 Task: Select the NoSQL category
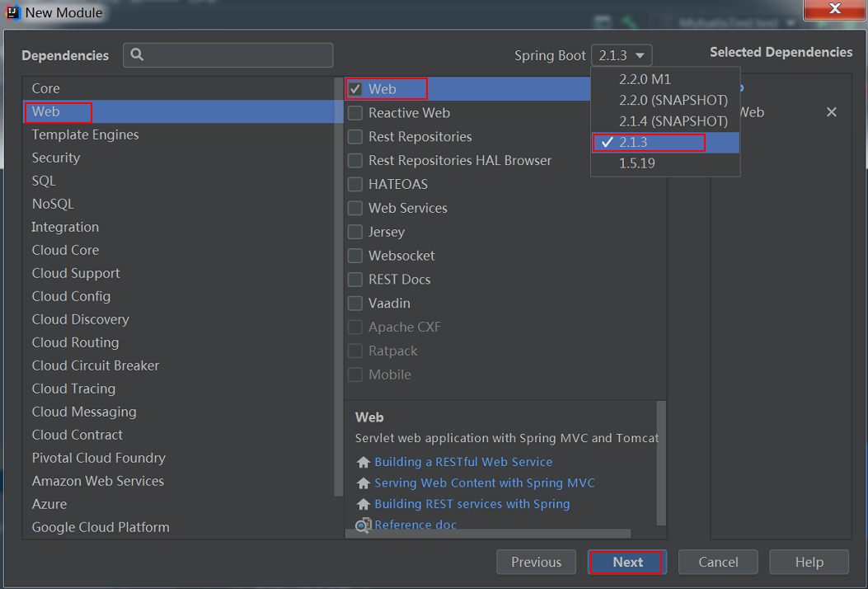pyautogui.click(x=180, y=205)
